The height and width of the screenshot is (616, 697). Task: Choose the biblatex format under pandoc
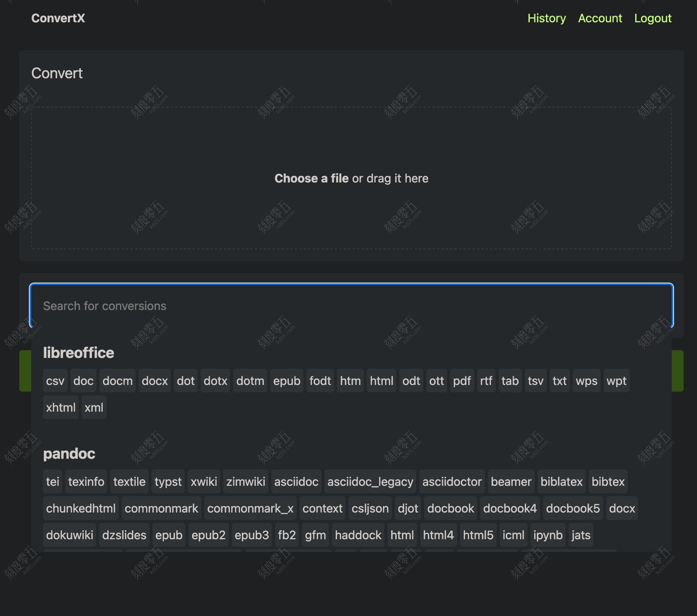click(x=561, y=481)
